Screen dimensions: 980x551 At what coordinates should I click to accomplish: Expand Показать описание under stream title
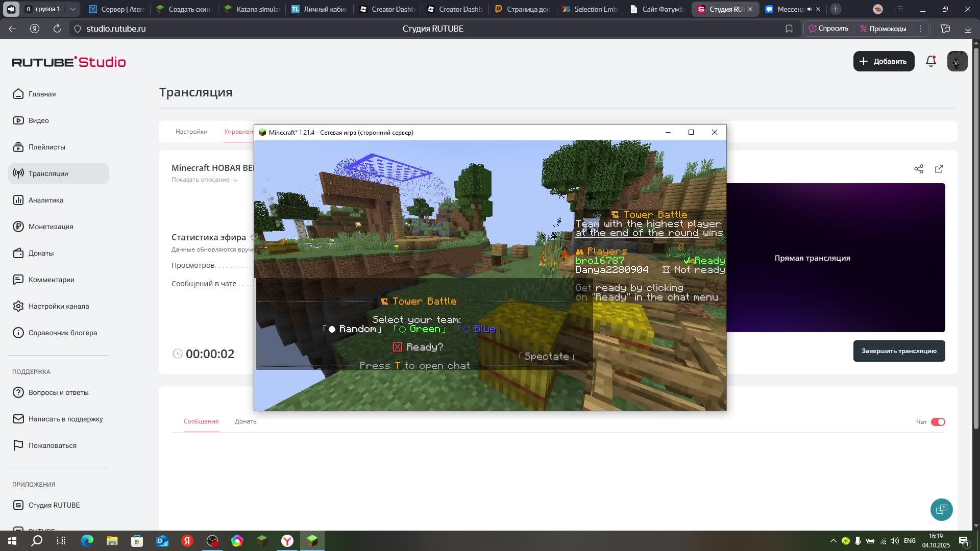[204, 180]
